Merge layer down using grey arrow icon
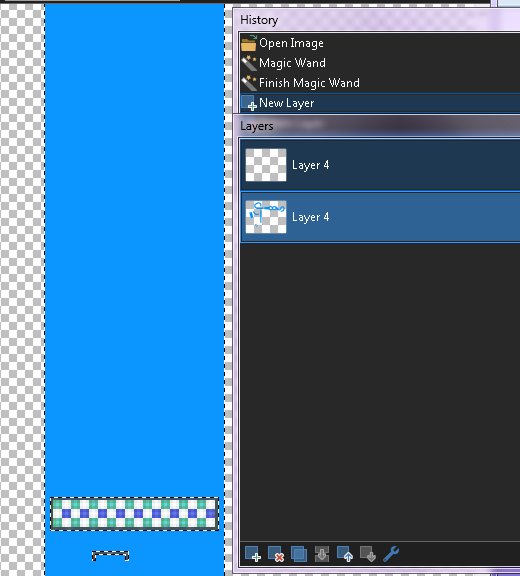Image resolution: width=520 pixels, height=576 pixels. click(x=322, y=554)
